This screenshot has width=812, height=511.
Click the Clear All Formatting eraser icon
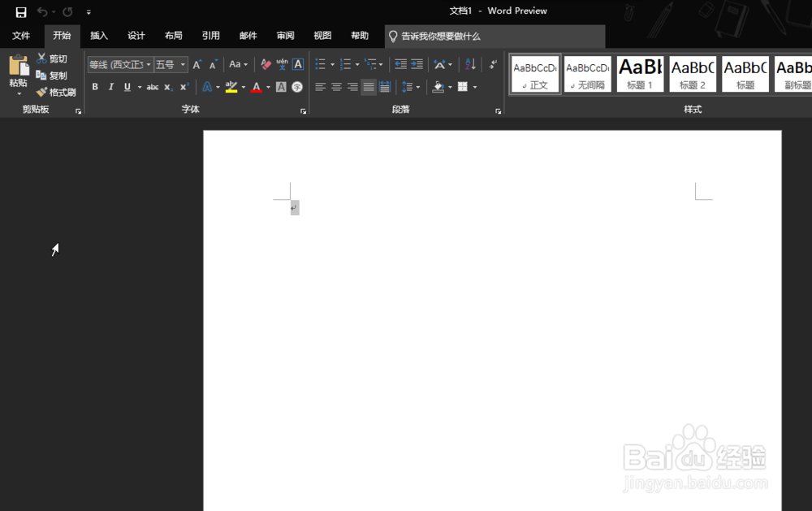point(266,64)
